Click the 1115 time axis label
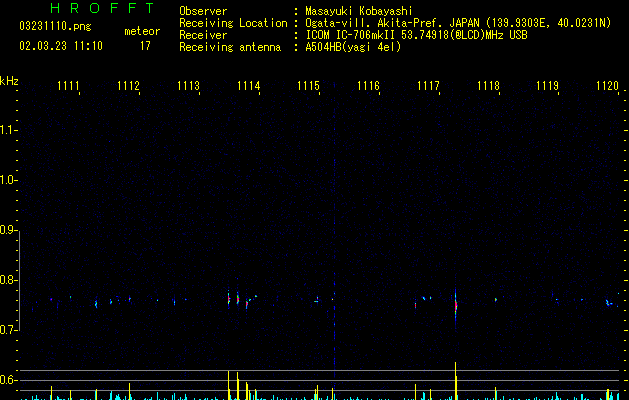The image size is (629, 400). (308, 86)
